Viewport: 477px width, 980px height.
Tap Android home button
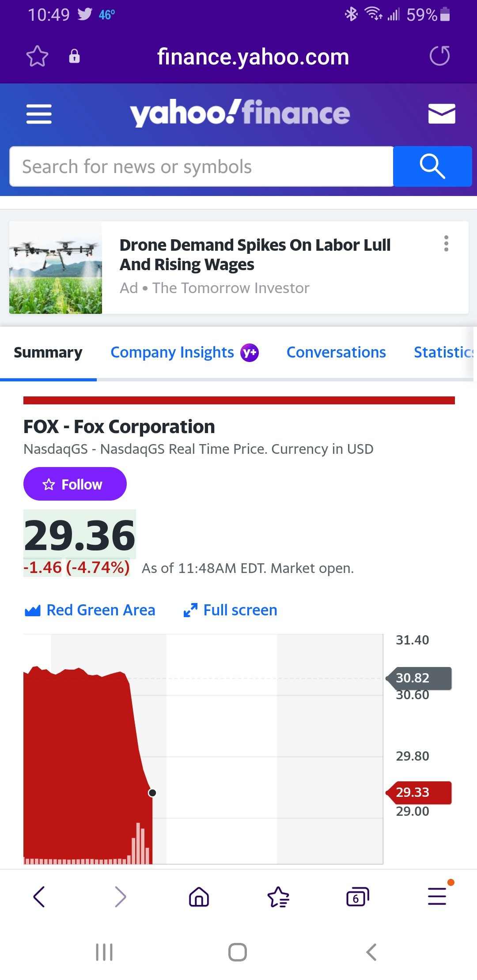(x=238, y=952)
